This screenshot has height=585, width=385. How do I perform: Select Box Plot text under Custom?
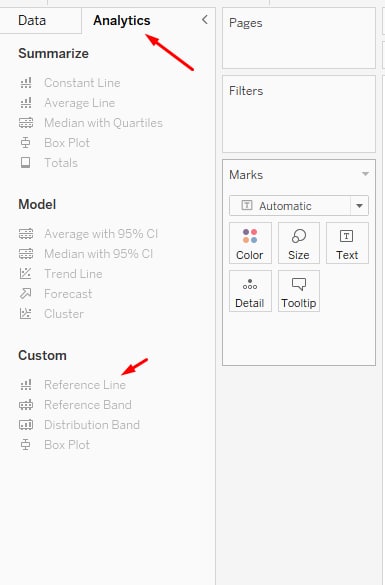(x=67, y=445)
